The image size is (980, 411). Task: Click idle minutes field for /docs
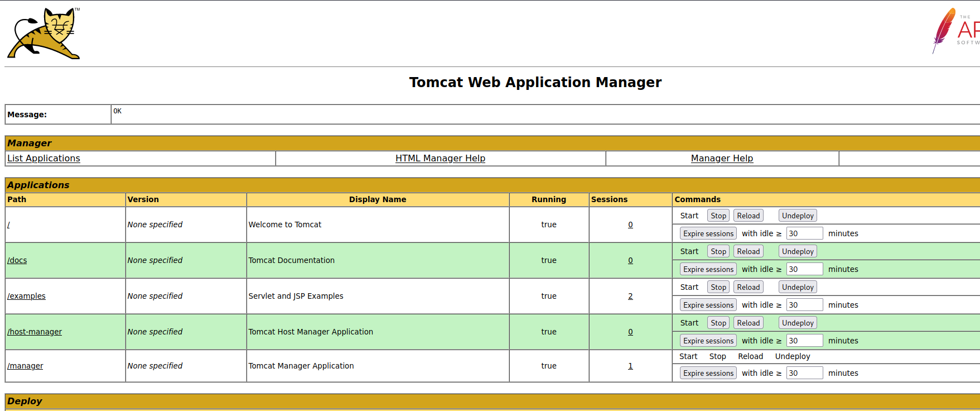(x=804, y=269)
